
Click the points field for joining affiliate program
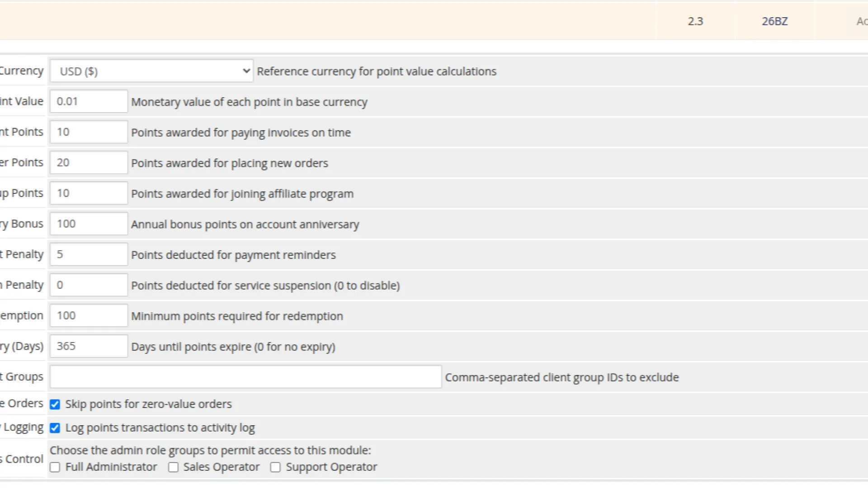89,193
